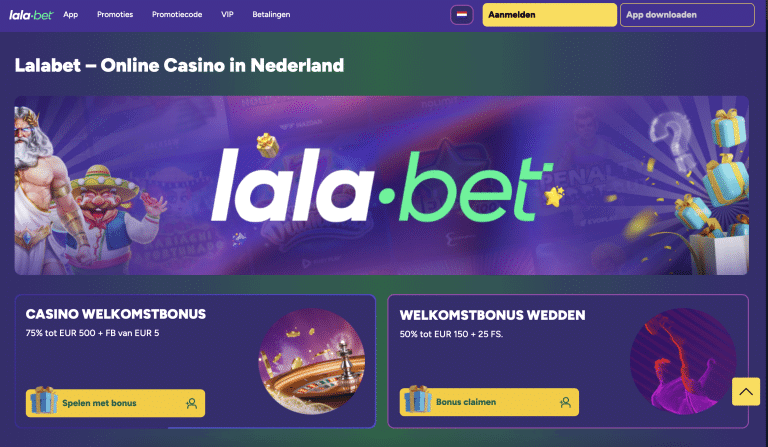Click the user icon on Spelen met bonus
Screen dimensions: 768x447
tap(192, 403)
